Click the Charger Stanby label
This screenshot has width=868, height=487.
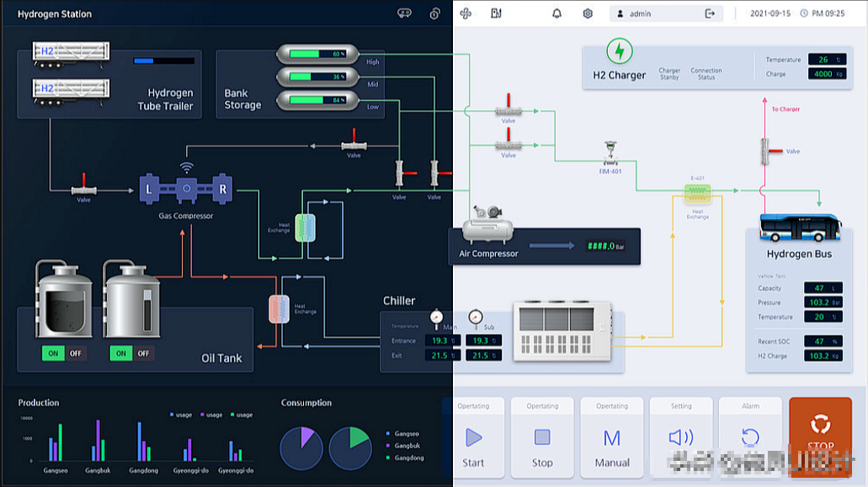[x=669, y=73]
